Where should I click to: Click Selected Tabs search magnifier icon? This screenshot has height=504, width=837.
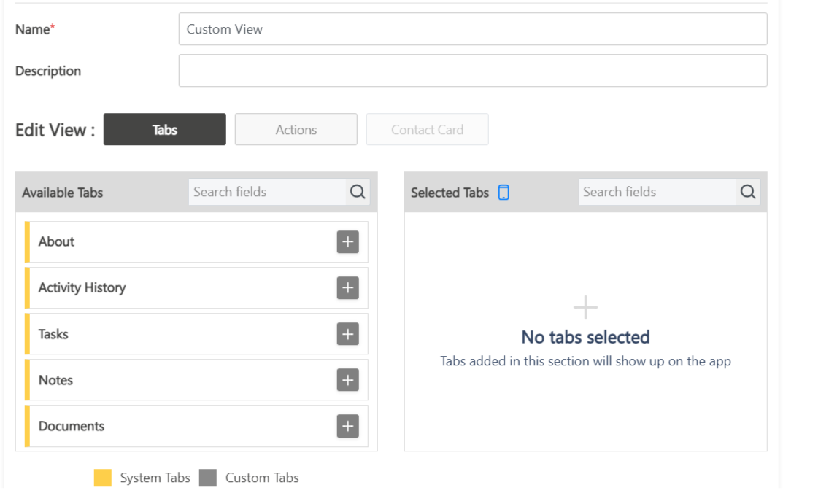tap(748, 193)
